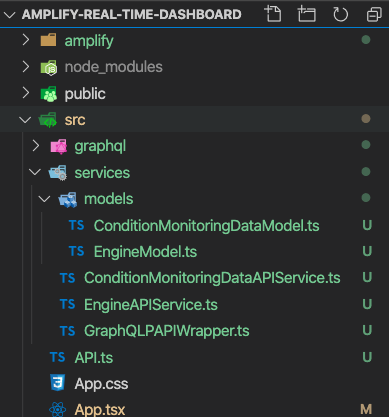Click the CSS icon beside App.css

pos(57,382)
